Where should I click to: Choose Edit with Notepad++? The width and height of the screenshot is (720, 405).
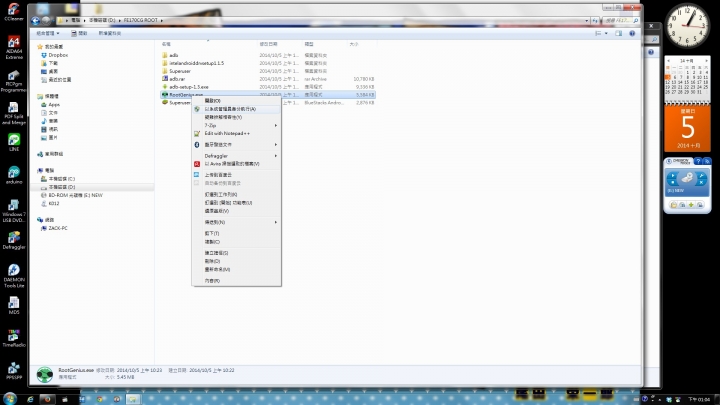pyautogui.click(x=236, y=134)
